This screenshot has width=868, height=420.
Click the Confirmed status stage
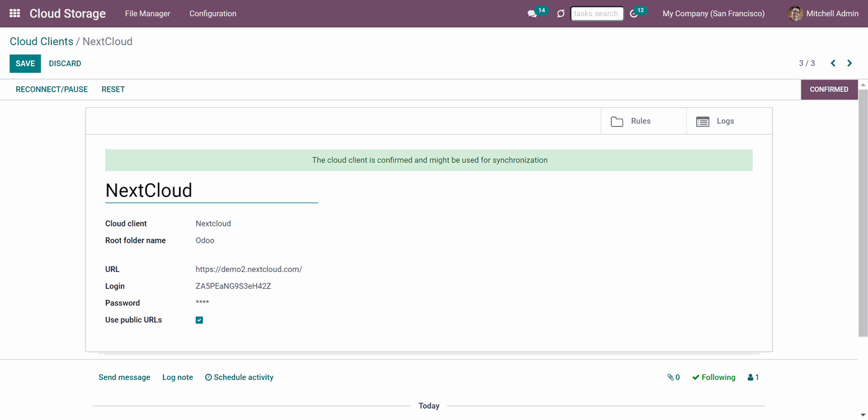(829, 90)
